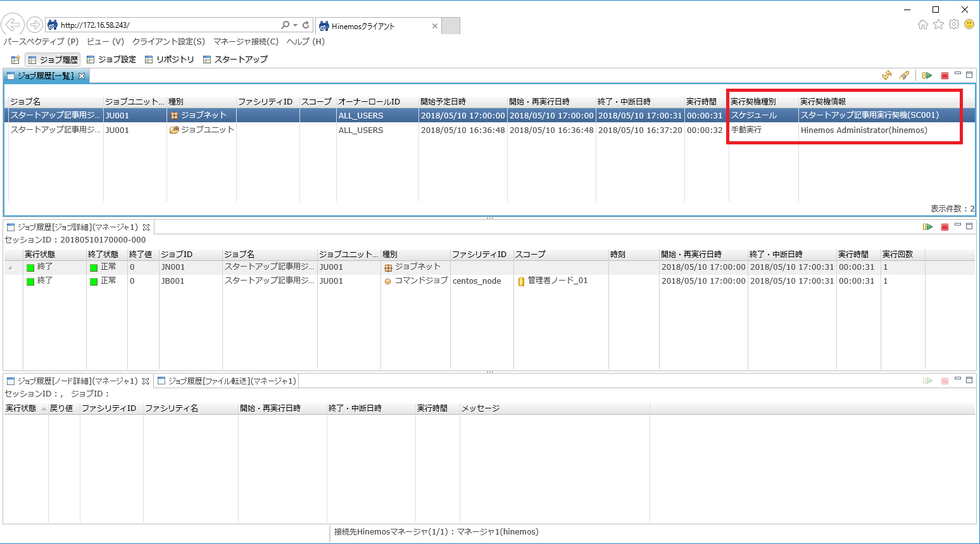Sort job detail by ジョブID column

[191, 255]
